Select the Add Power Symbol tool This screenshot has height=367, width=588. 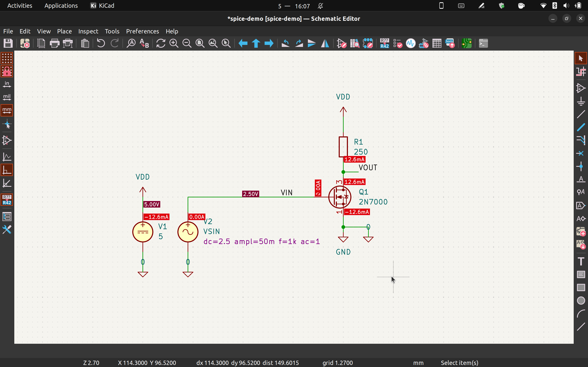click(x=581, y=101)
